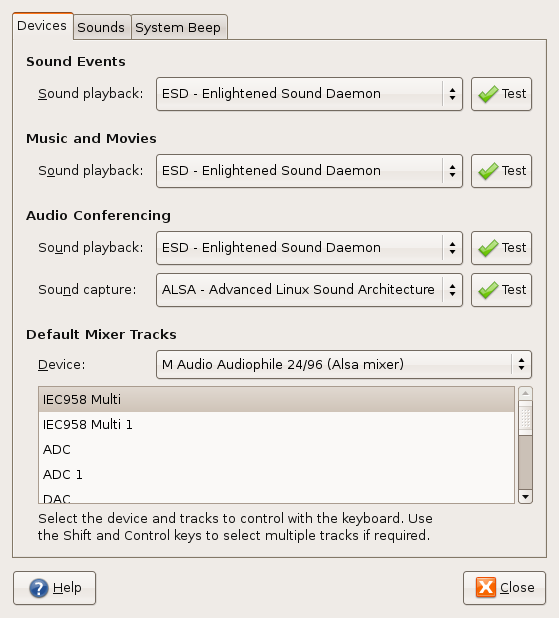This screenshot has width=559, height=618.
Task: Select the IEC958 Multi 1 track
Action: [x=276, y=424]
